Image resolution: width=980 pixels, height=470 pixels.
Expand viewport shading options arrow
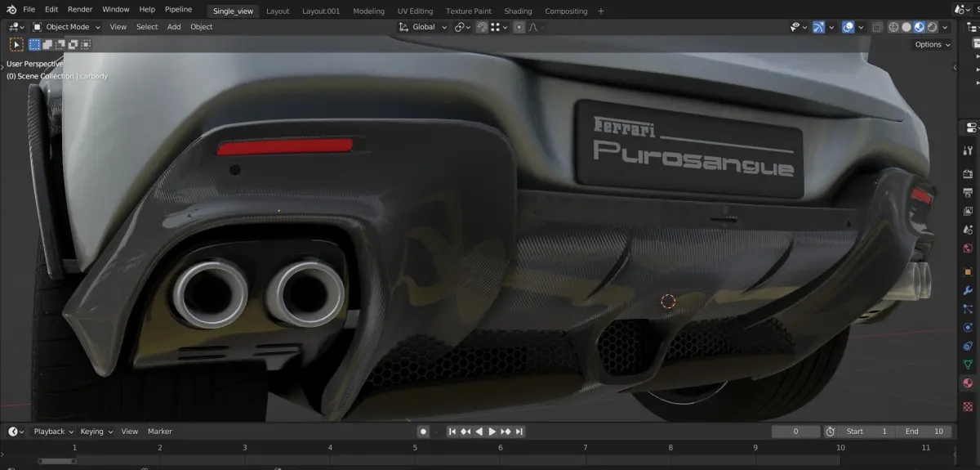945,27
